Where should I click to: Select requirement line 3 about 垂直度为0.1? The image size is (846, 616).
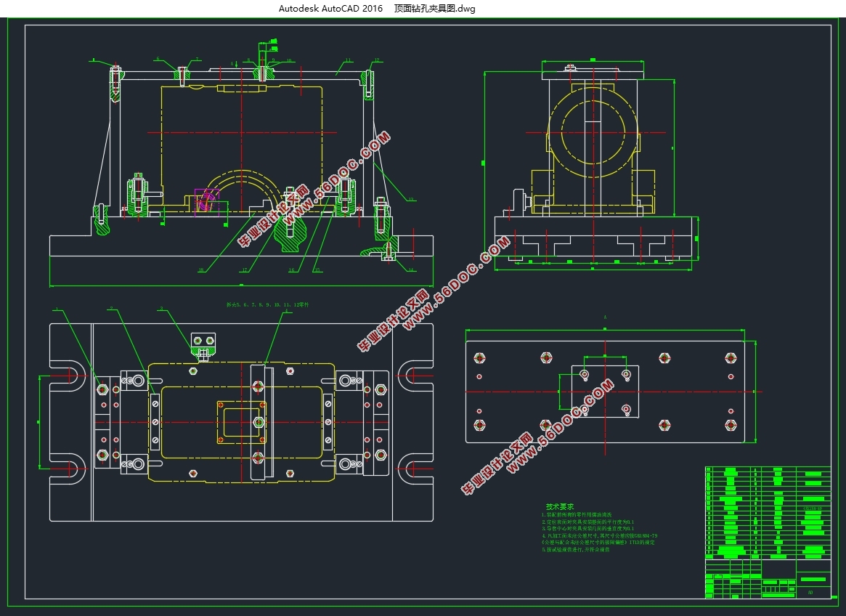(587, 529)
